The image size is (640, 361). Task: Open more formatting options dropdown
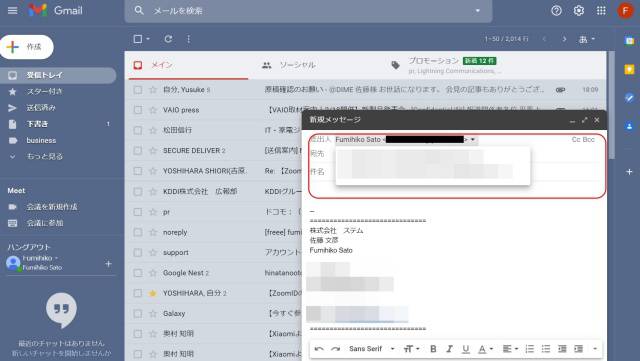595,349
